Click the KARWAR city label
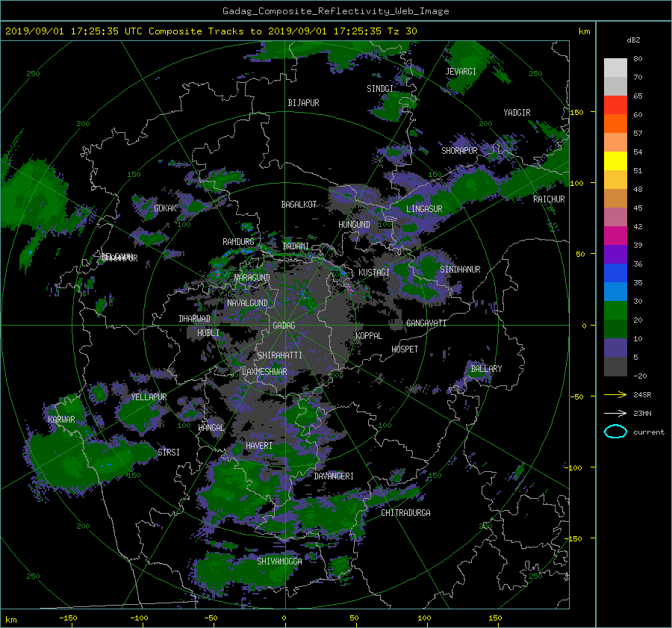 62,420
